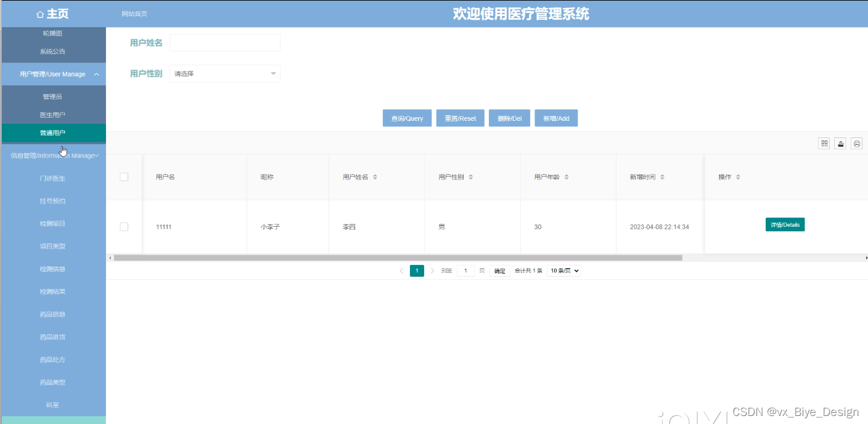Open 详情/Details for user 11111

(x=785, y=225)
